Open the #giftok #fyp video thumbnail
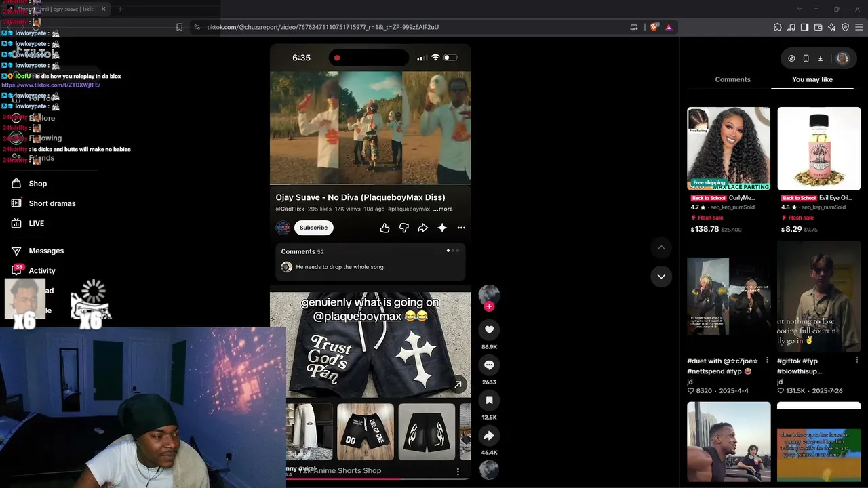Viewport: 868px width, 488px height. (x=818, y=296)
